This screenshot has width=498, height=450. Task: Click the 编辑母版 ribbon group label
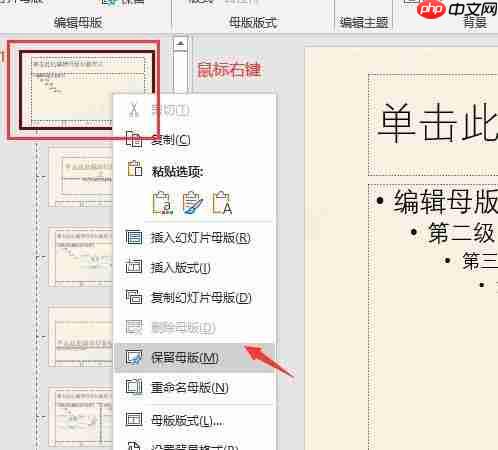point(78,23)
